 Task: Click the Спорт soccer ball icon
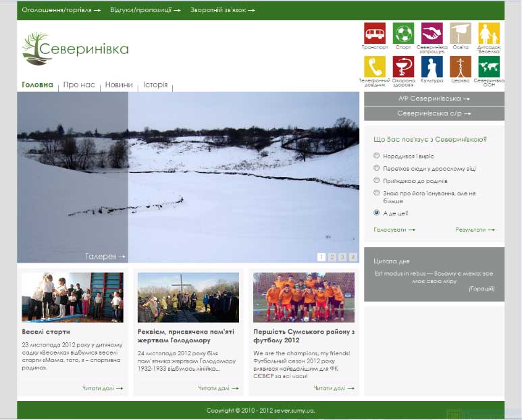[x=403, y=33]
